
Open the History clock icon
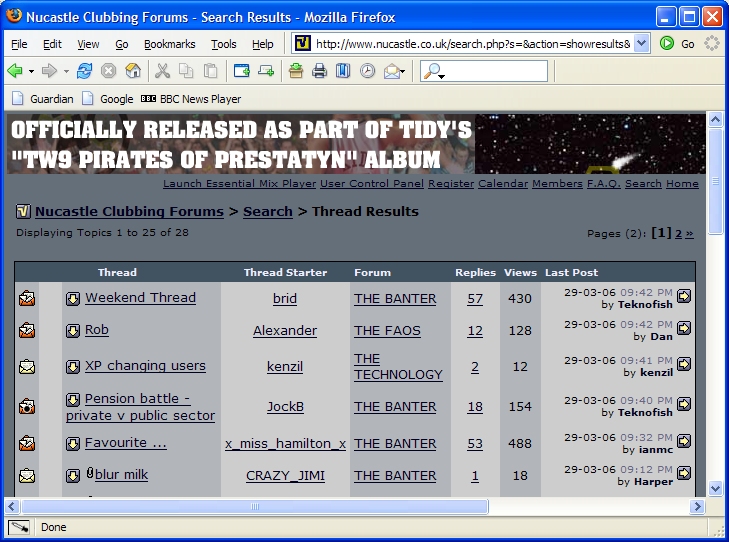tap(367, 71)
